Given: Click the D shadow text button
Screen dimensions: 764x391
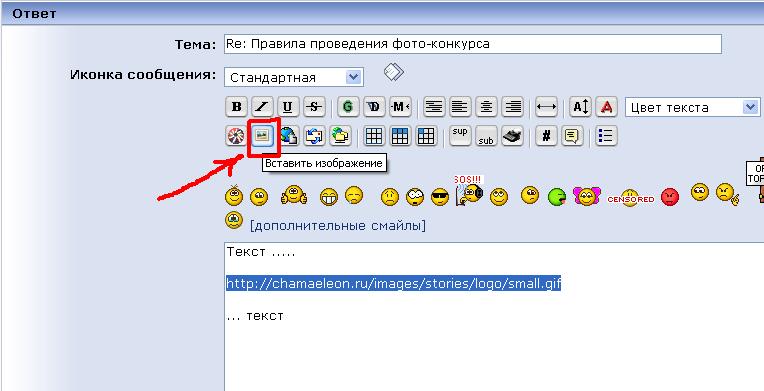Looking at the screenshot, I should 374,107.
